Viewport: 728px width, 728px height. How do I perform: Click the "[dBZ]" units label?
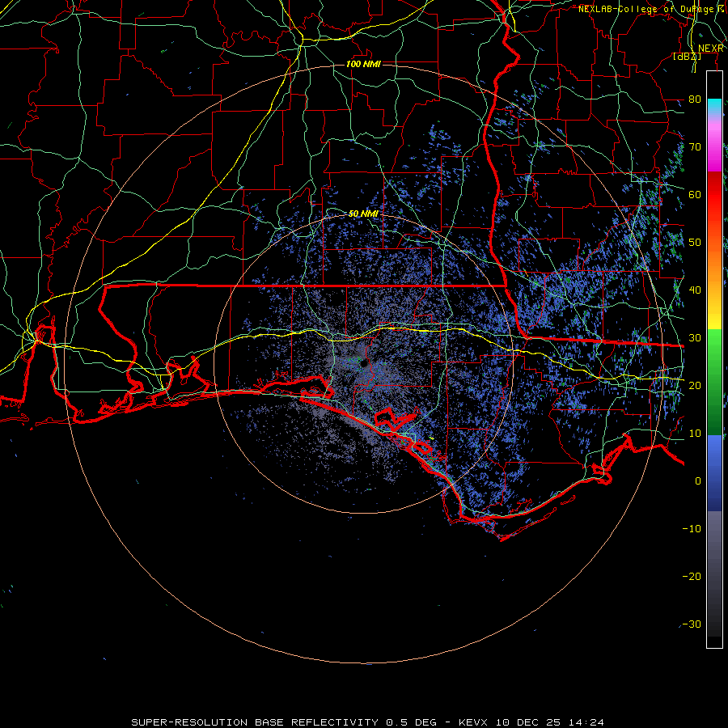click(687, 56)
